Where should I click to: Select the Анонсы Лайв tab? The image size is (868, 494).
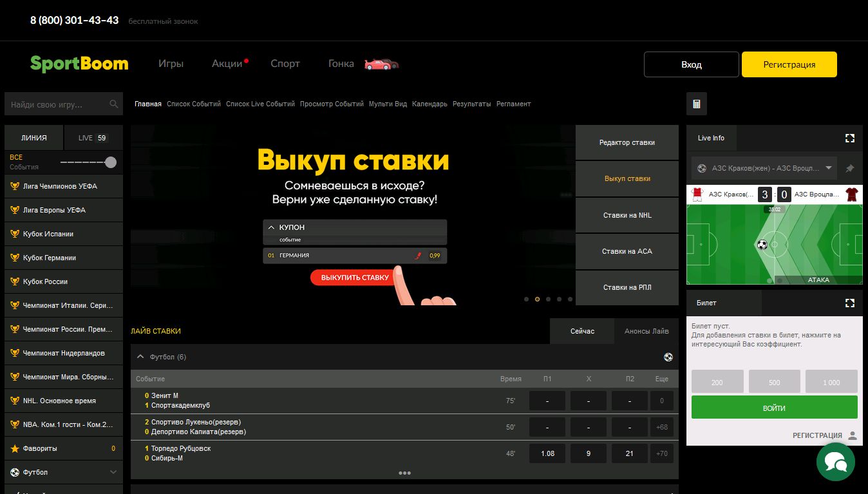646,331
